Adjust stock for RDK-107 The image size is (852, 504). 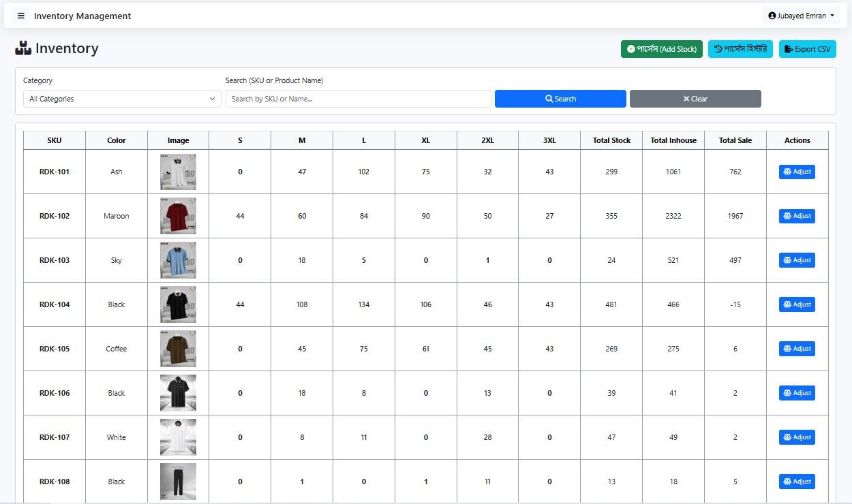[797, 437]
